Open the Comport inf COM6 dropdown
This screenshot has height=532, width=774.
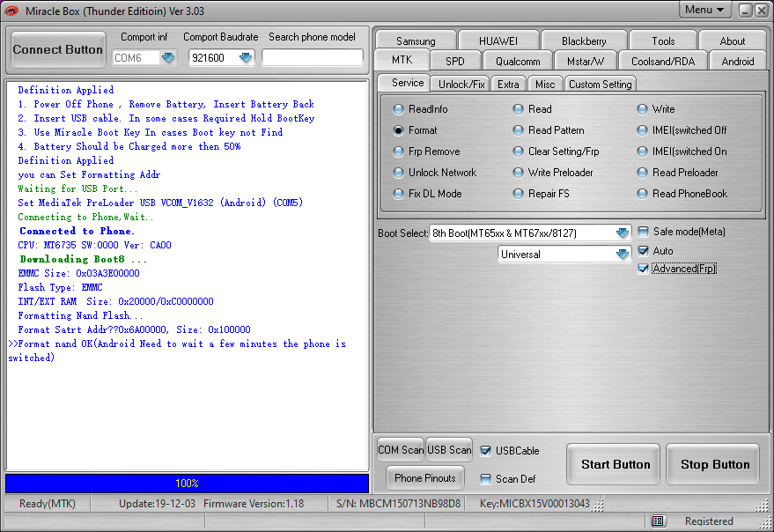point(168,58)
